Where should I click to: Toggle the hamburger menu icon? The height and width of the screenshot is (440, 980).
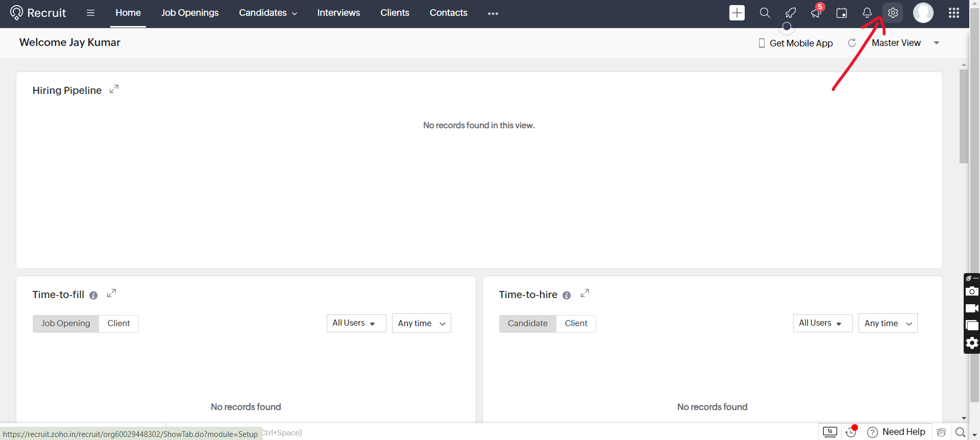click(x=90, y=13)
